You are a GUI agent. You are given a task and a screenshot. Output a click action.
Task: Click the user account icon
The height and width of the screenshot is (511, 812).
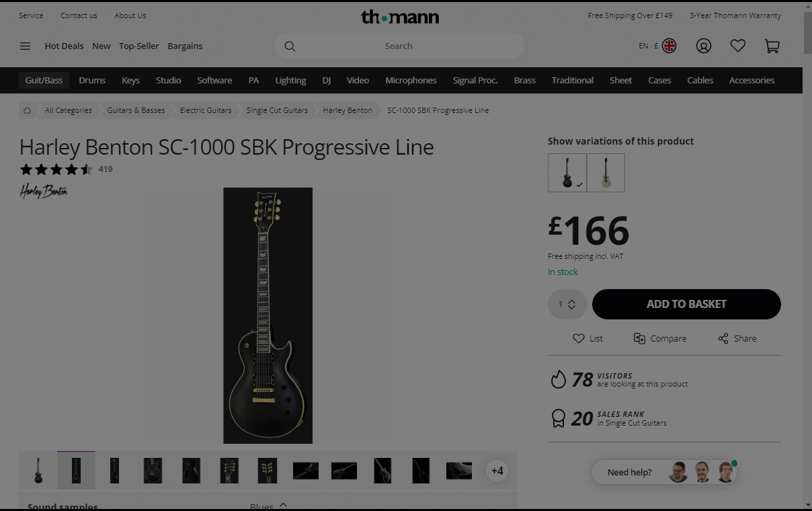[704, 46]
